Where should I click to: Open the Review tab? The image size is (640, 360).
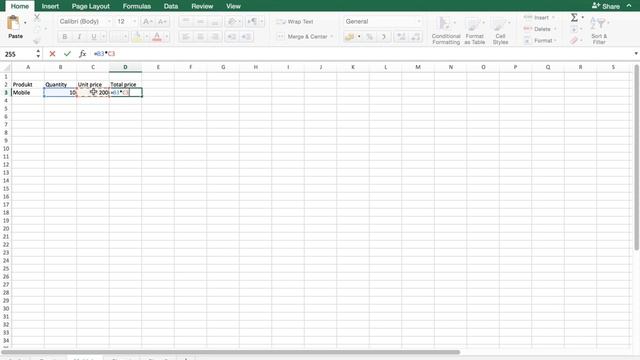[202, 6]
